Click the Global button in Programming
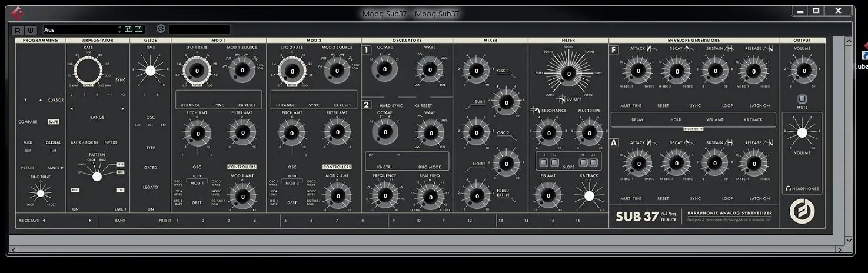The image size is (868, 273). [x=54, y=142]
